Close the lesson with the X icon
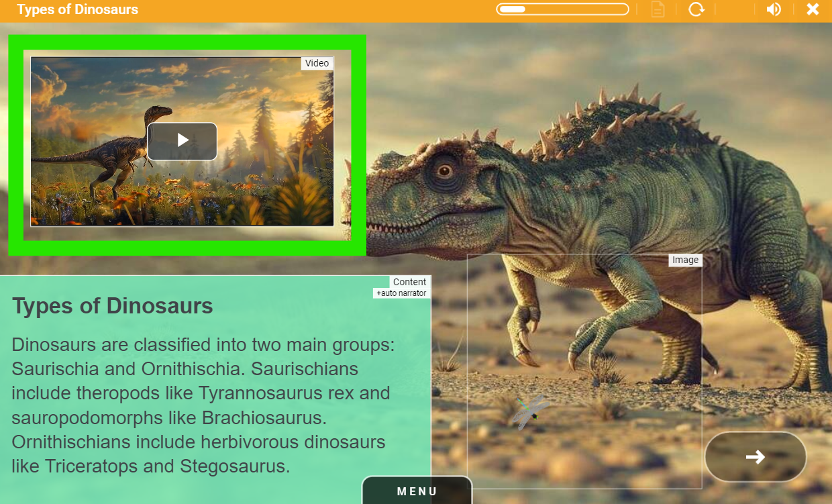The width and height of the screenshot is (832, 504). coord(813,9)
